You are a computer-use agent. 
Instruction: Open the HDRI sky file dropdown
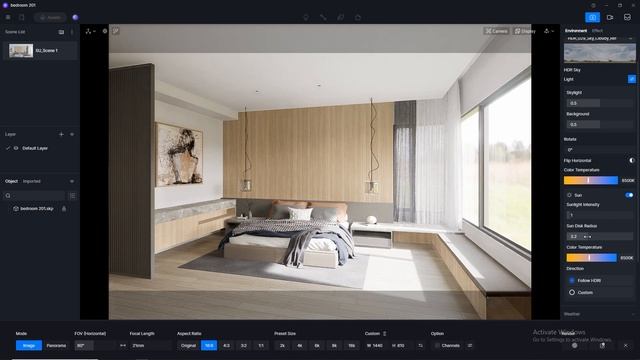click(x=600, y=38)
